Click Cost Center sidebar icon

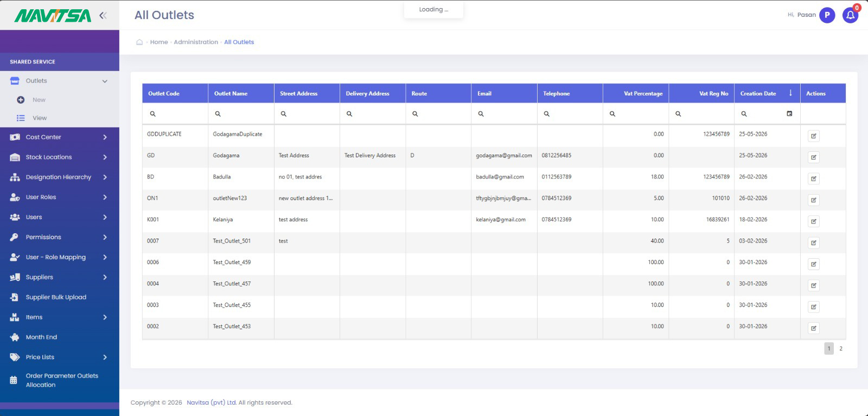tap(15, 137)
